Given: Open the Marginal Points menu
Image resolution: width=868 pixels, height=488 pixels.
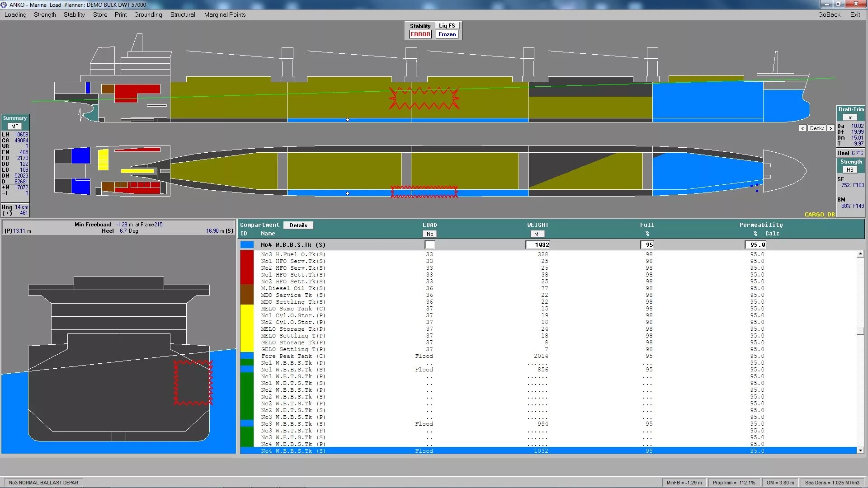Looking at the screenshot, I should tap(225, 14).
